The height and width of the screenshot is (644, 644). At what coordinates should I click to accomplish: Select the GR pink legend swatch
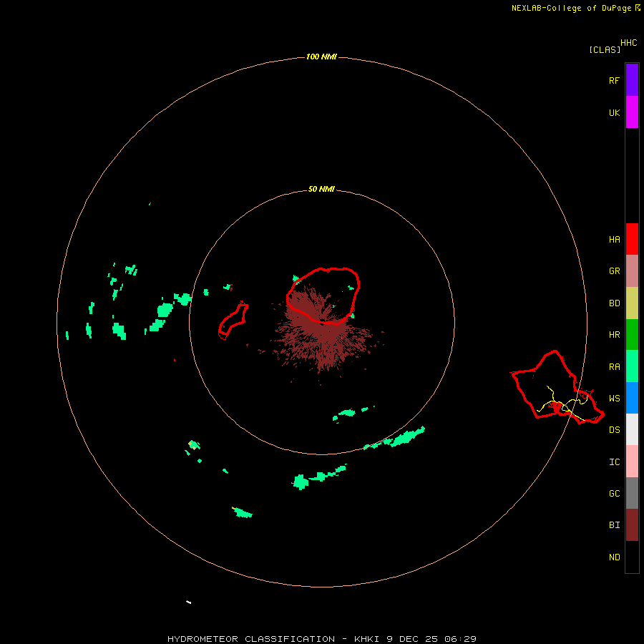(632, 271)
